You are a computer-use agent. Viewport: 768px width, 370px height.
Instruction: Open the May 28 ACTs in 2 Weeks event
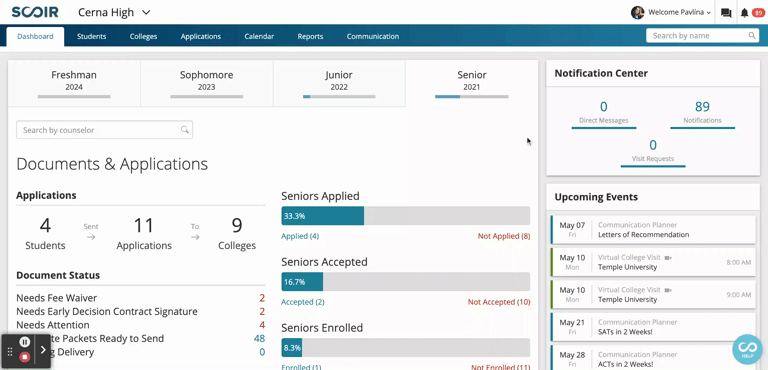coord(653,358)
